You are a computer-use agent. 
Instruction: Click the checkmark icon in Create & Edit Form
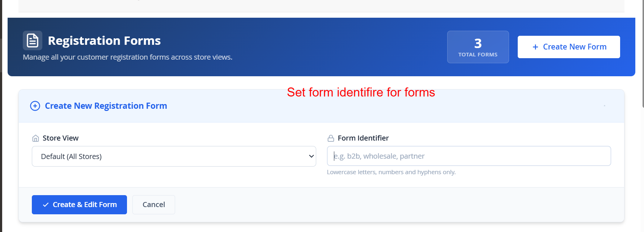coord(46,205)
